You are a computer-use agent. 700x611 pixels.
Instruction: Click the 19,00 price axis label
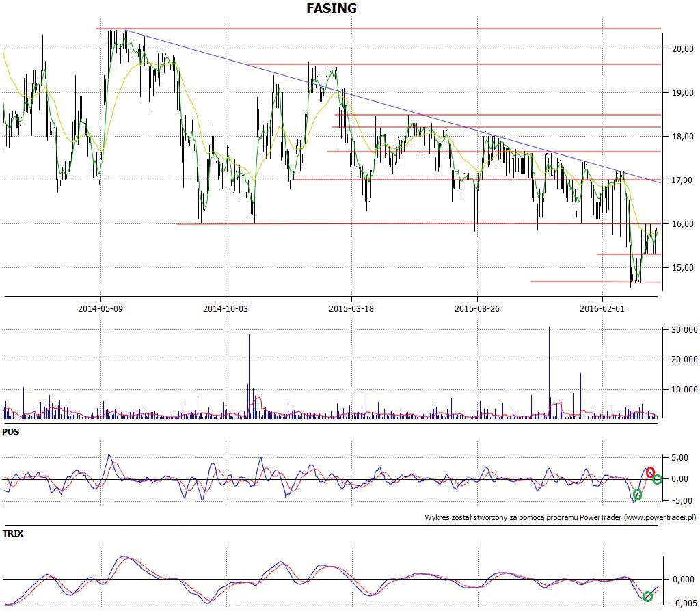pos(683,93)
